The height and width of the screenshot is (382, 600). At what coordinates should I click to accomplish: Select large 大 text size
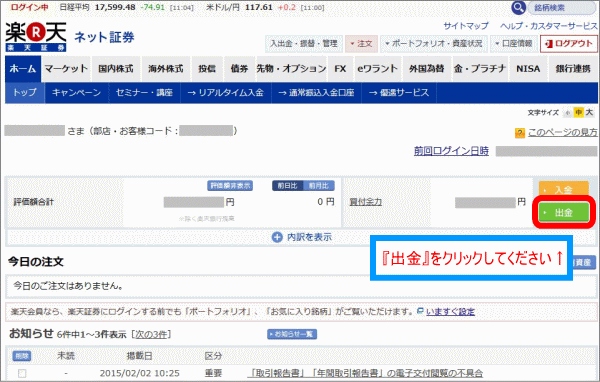click(x=589, y=112)
